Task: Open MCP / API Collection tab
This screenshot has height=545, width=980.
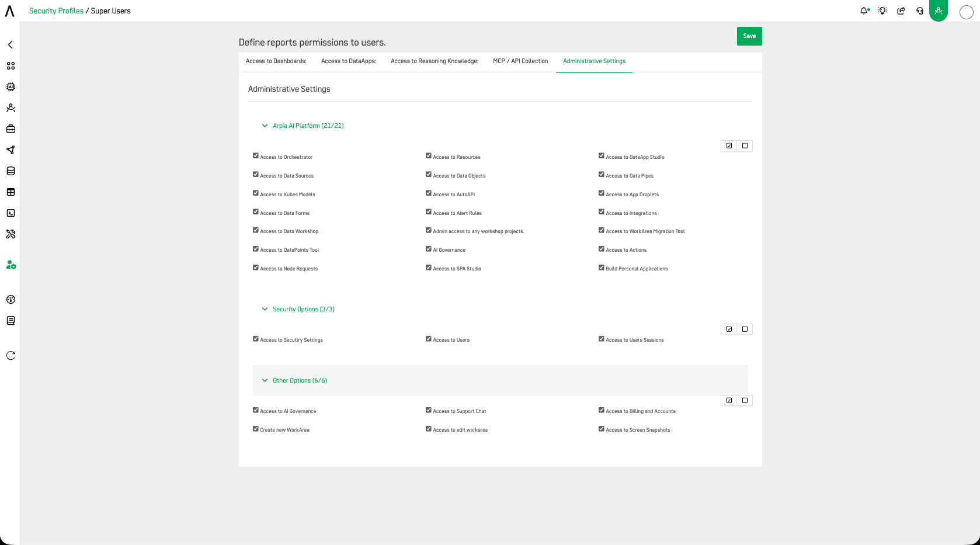Action: click(520, 61)
